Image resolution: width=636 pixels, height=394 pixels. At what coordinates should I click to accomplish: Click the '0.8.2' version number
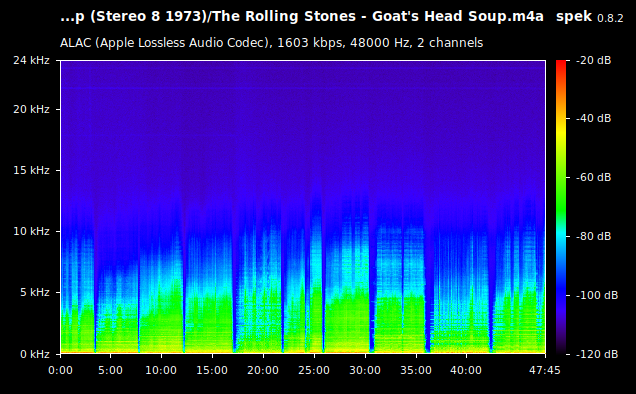tap(610, 18)
